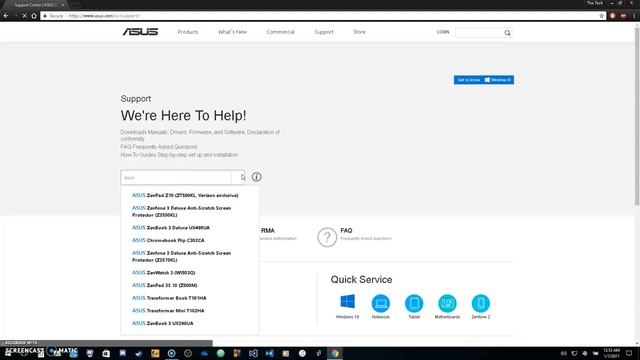
Task: Open the RMA link
Action: (268, 231)
